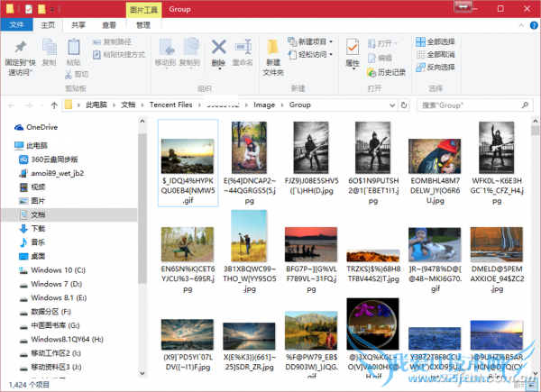Expand the address bar history dropdown

392,105
